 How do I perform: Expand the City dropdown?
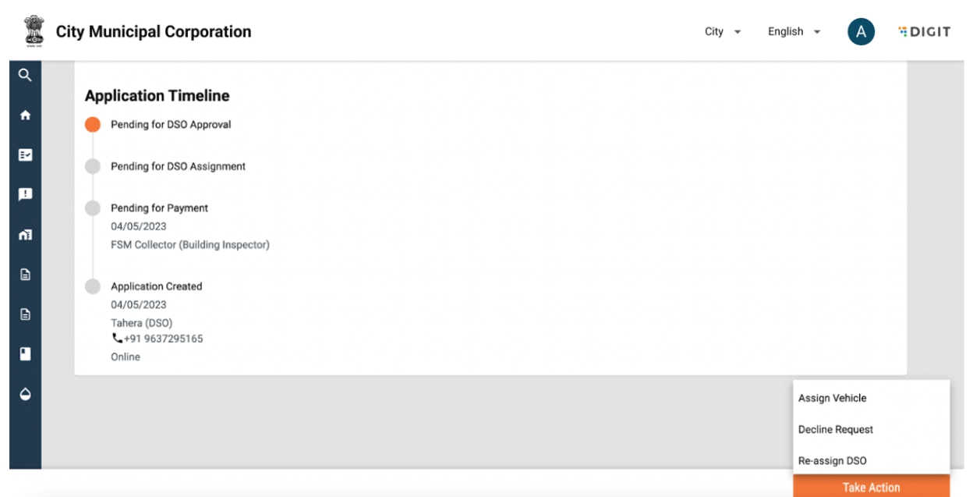pyautogui.click(x=723, y=32)
